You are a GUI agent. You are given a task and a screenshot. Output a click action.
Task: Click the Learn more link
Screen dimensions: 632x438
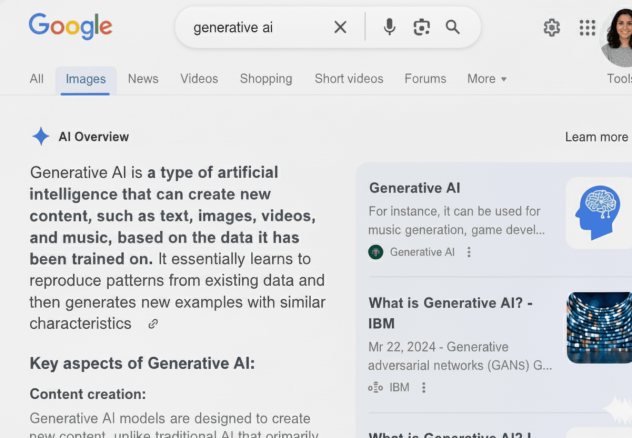[596, 137]
